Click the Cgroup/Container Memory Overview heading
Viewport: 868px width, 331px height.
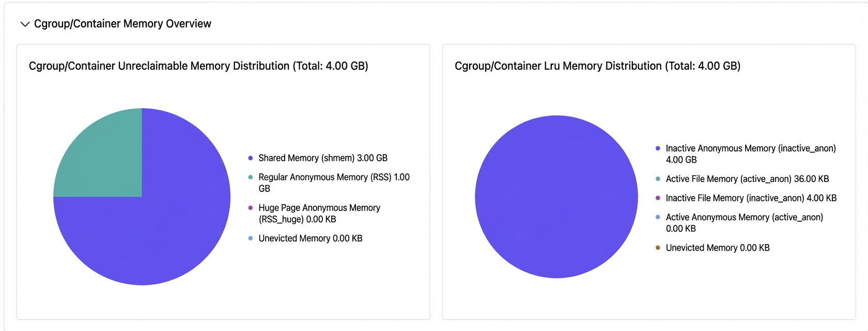[122, 24]
